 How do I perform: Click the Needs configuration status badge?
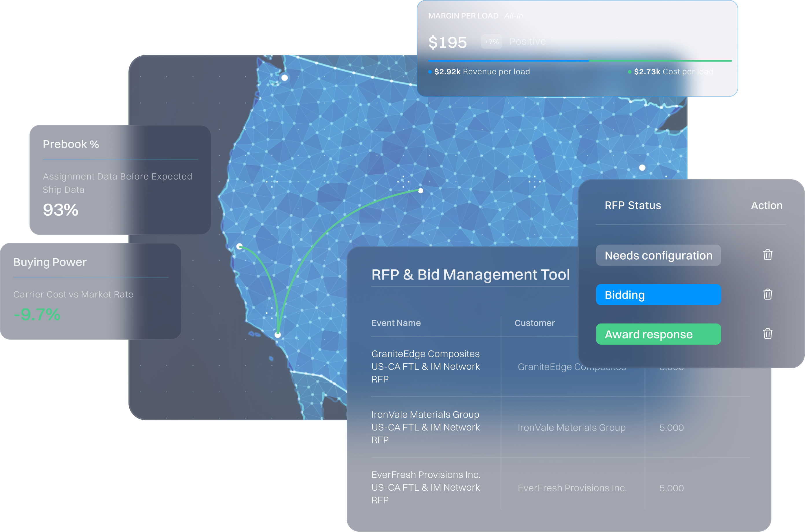tap(658, 256)
